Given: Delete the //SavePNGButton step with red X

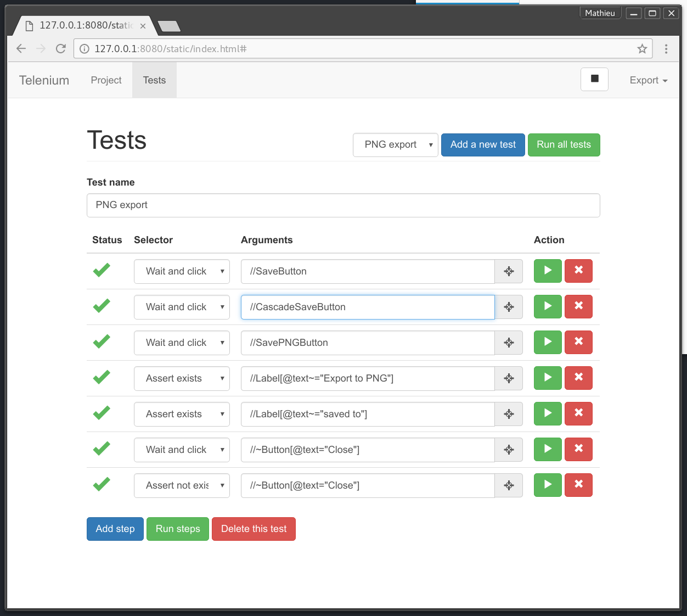Looking at the screenshot, I should (x=578, y=342).
